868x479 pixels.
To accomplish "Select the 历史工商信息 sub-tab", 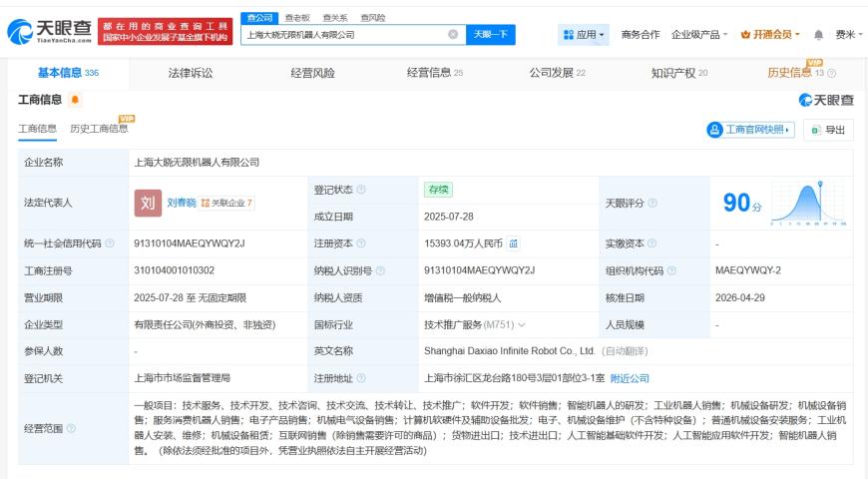I will point(99,129).
